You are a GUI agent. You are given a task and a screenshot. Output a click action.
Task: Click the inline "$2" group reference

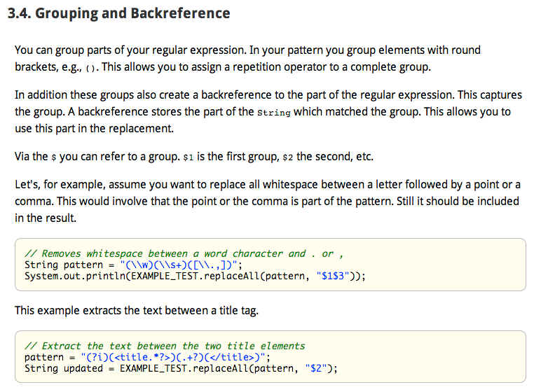pyautogui.click(x=288, y=157)
